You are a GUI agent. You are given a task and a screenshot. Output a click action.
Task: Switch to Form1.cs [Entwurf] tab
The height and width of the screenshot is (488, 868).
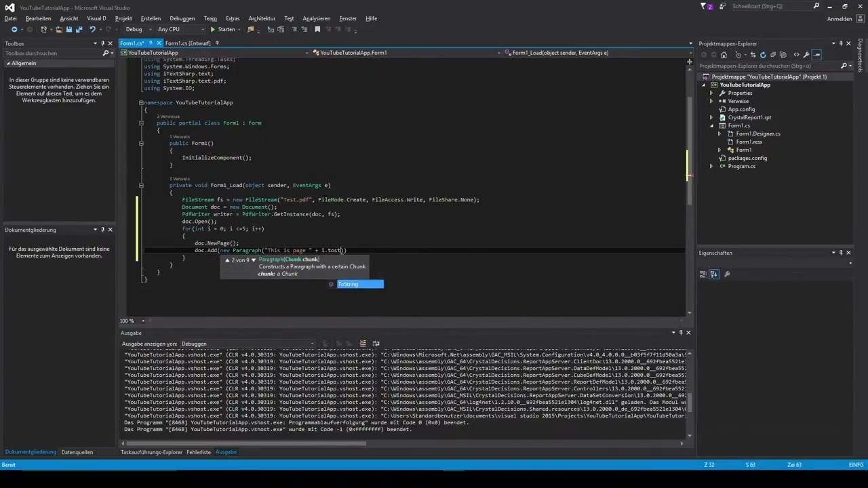pyautogui.click(x=187, y=43)
